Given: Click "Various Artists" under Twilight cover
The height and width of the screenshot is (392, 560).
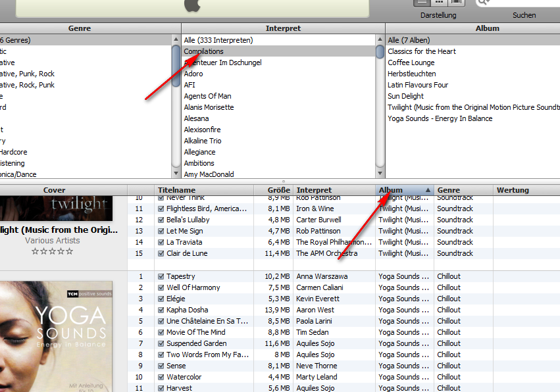Looking at the screenshot, I should (53, 241).
